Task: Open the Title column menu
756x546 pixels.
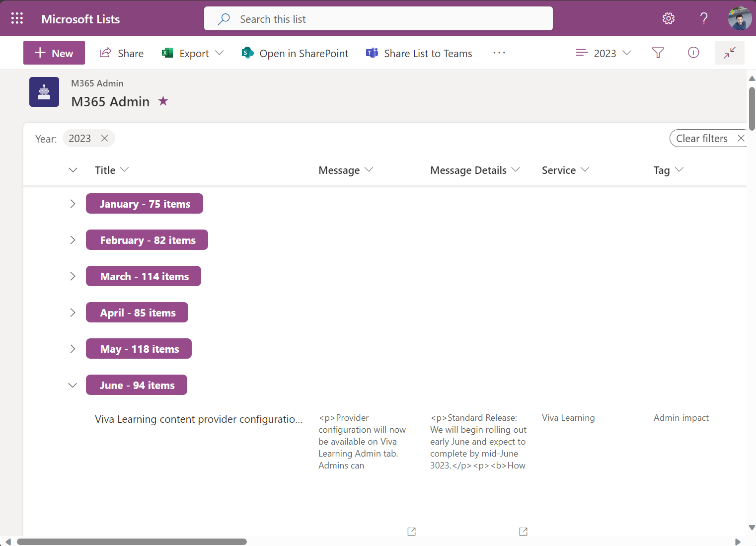Action: pos(125,170)
